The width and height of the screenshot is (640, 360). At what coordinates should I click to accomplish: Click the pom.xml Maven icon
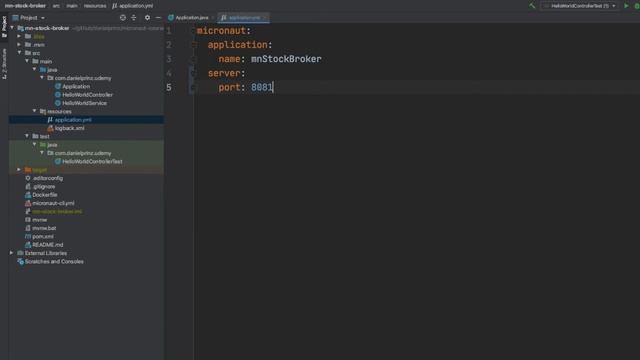[x=28, y=236]
